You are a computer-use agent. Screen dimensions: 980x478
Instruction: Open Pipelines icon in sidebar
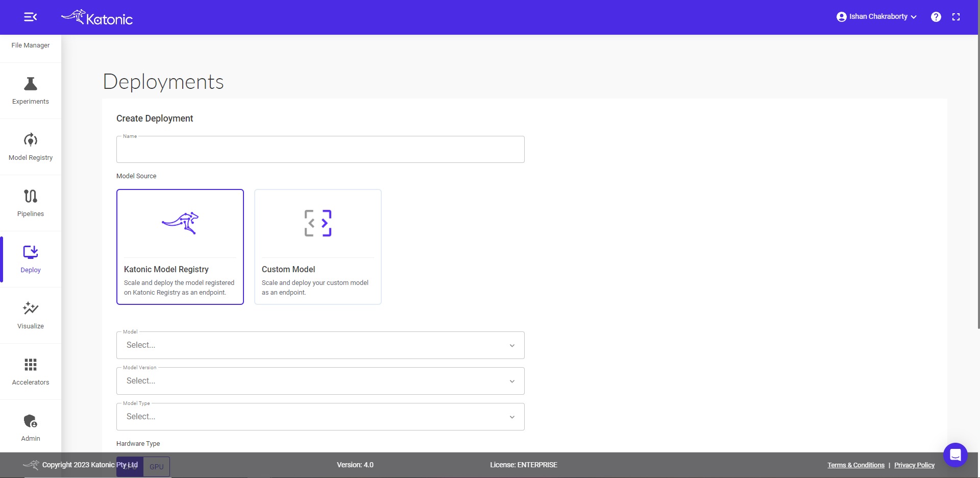point(31,196)
